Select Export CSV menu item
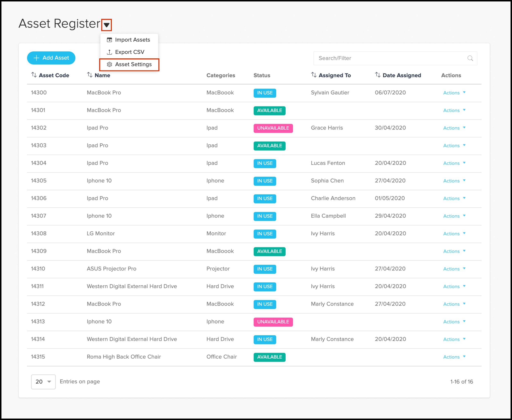The image size is (512, 420). coord(129,52)
